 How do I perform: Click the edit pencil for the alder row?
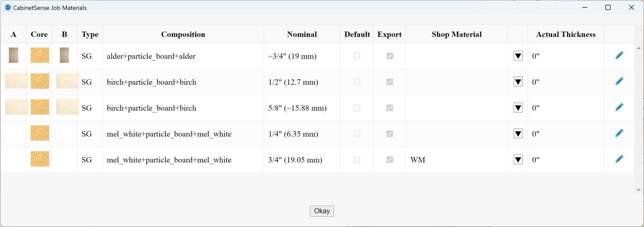pos(619,55)
